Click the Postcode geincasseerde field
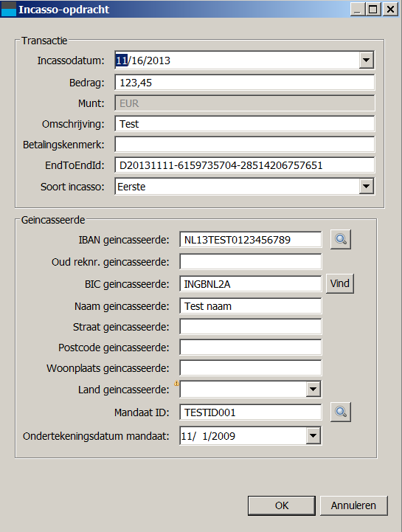The width and height of the screenshot is (402, 532). click(250, 348)
